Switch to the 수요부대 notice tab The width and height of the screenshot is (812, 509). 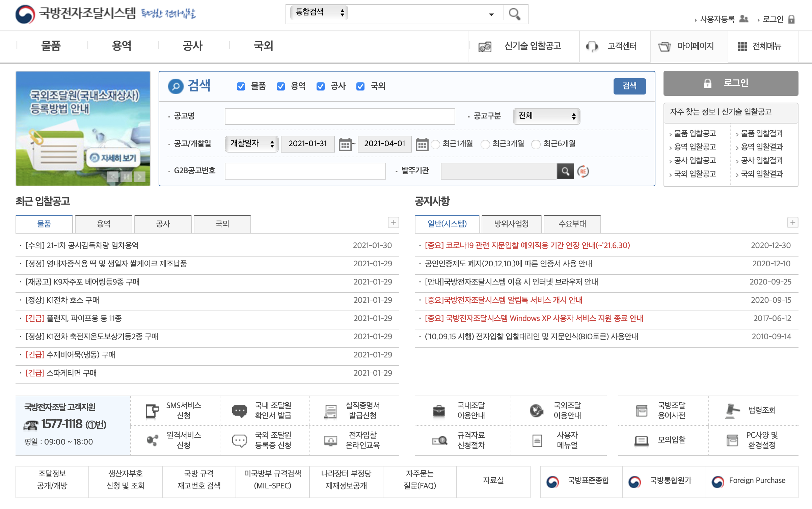[x=572, y=224]
